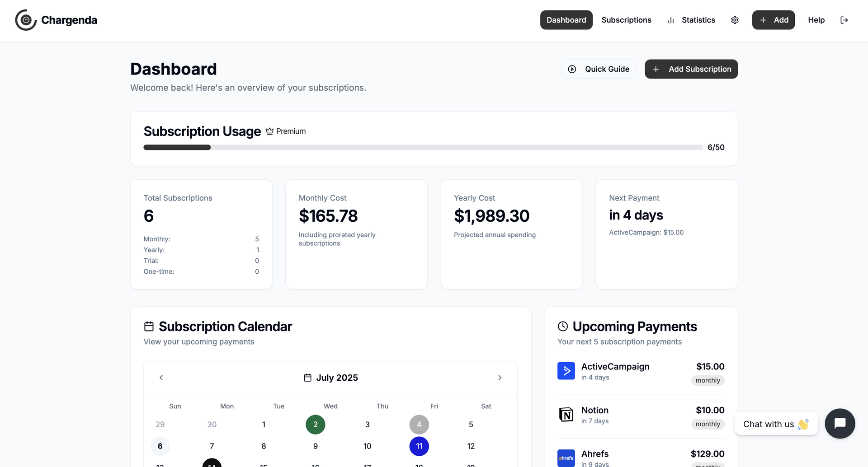Click the July 2025 month label
The width and height of the screenshot is (868, 467).
point(336,378)
